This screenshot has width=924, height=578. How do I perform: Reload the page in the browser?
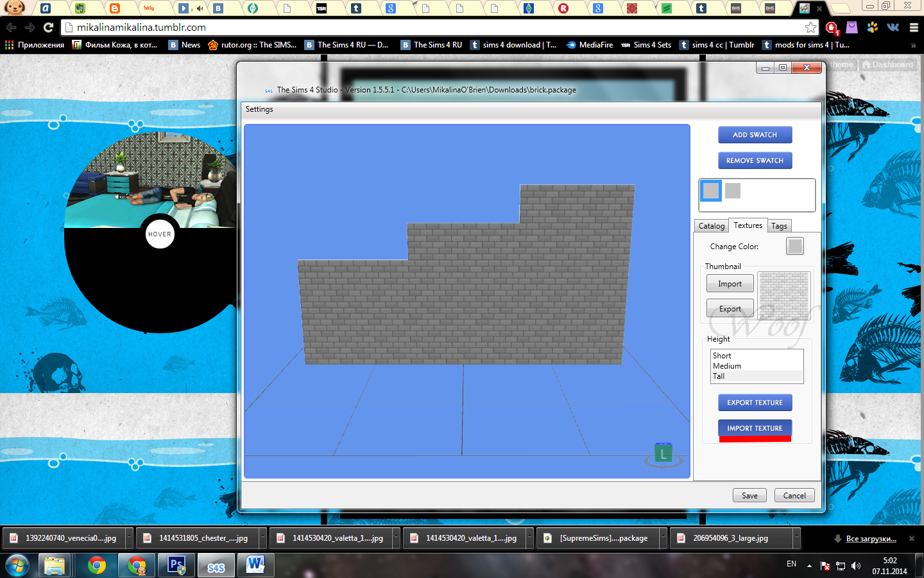48,28
